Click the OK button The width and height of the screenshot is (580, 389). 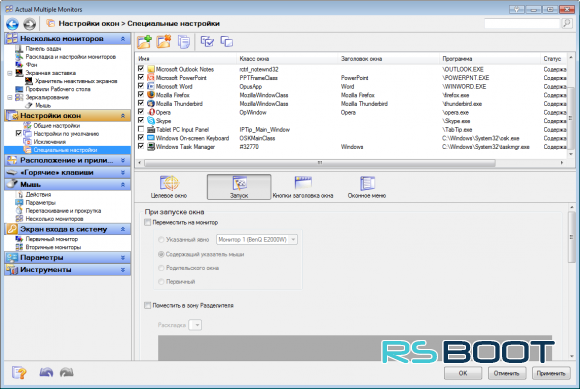tap(463, 373)
